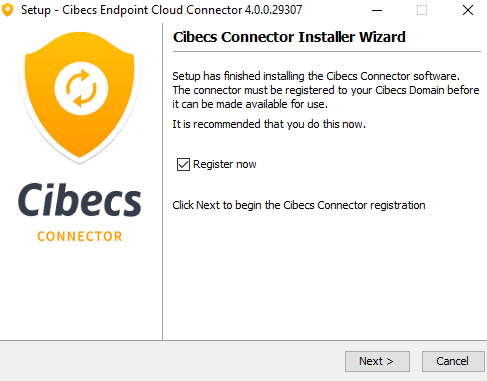The image size is (487, 381).
Task: Close the installer with the X
Action: 468,10
